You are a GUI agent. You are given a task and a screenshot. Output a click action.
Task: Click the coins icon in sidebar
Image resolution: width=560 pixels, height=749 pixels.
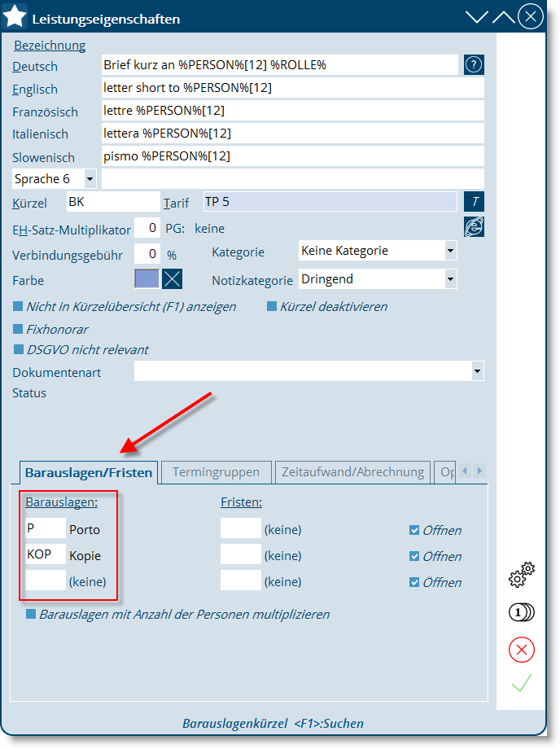coord(521,612)
